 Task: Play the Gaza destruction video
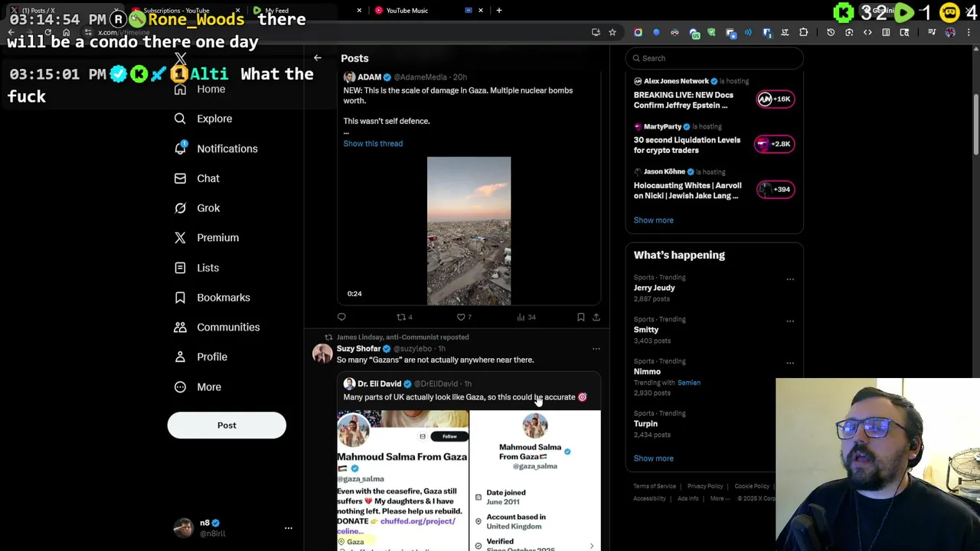(x=469, y=231)
